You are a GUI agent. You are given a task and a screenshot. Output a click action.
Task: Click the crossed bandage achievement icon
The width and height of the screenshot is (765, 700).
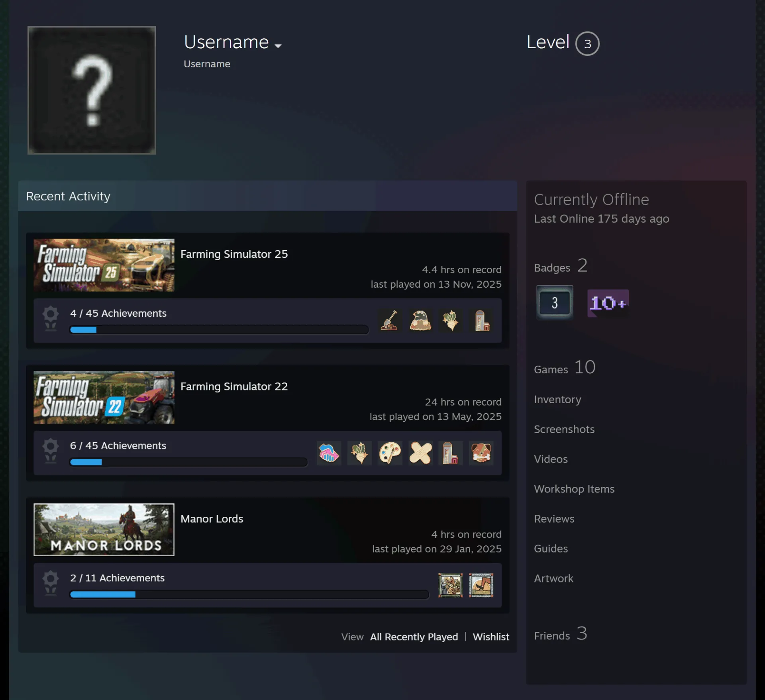coord(420,453)
